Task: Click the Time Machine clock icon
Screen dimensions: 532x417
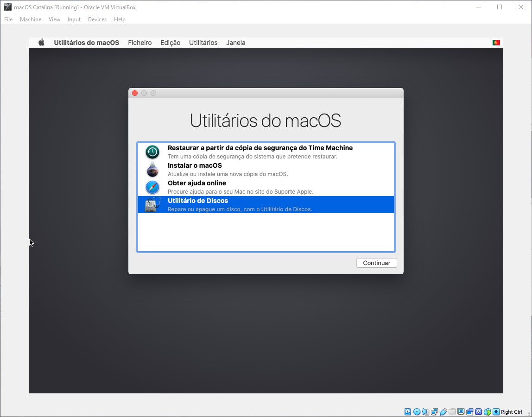Action: tap(152, 152)
